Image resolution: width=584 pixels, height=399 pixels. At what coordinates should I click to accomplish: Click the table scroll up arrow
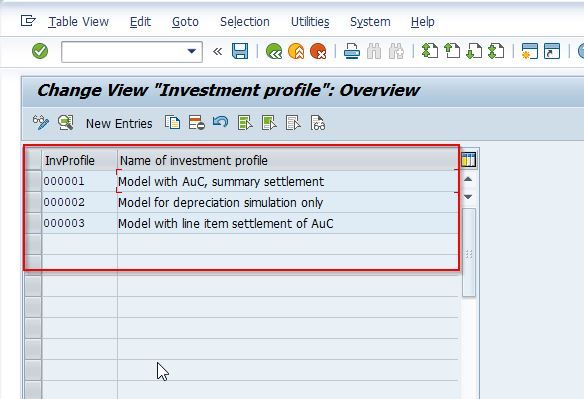click(x=468, y=179)
